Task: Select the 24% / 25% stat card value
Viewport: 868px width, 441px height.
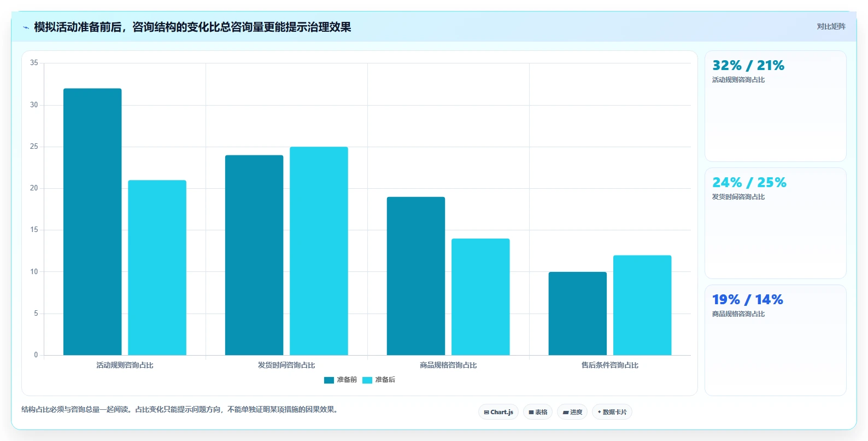Action: (x=749, y=183)
